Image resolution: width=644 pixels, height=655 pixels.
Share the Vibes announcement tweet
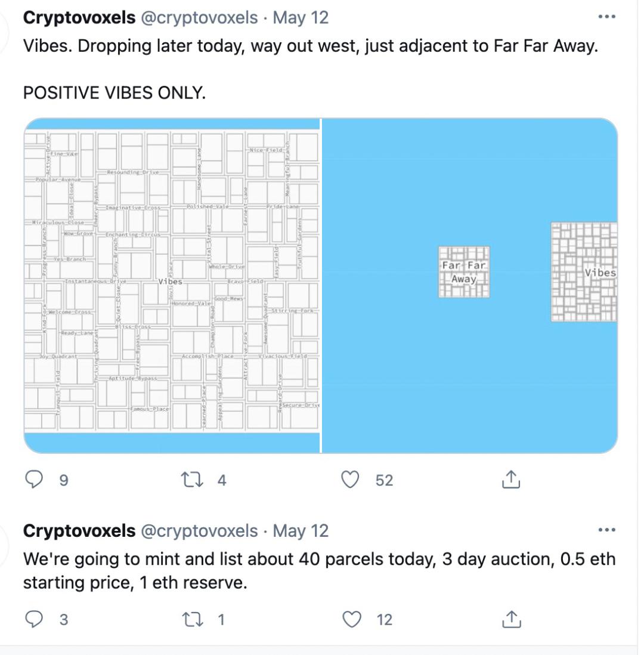(511, 479)
